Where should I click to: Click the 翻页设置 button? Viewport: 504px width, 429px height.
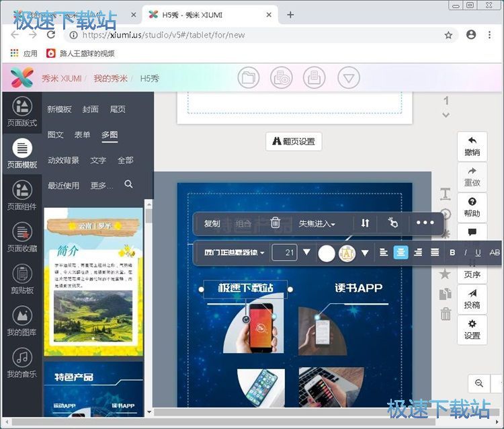point(294,141)
